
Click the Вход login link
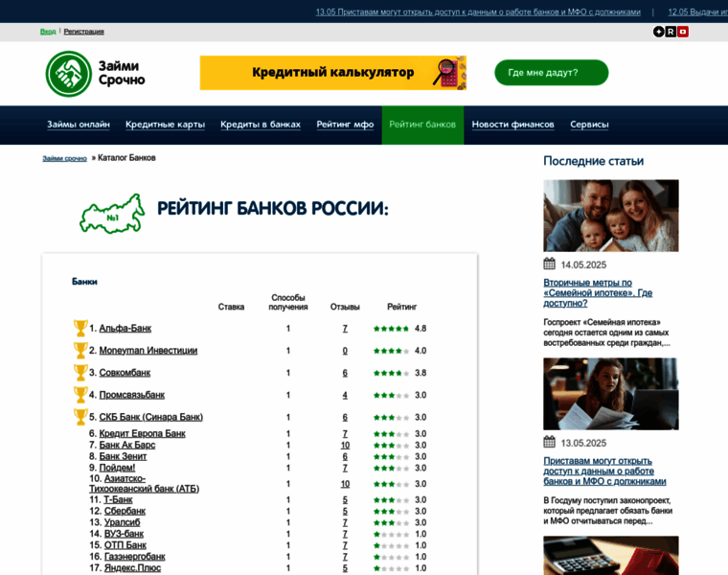coord(48,32)
